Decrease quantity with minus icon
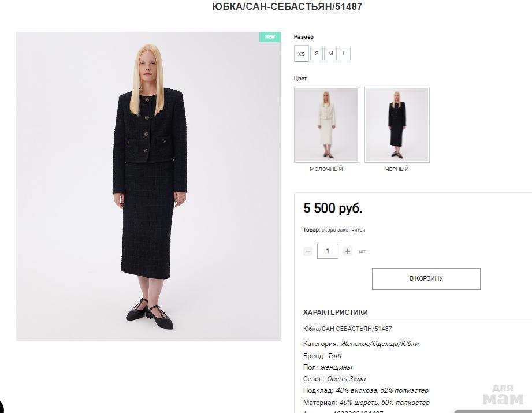This screenshot has height=413, width=532. (308, 251)
